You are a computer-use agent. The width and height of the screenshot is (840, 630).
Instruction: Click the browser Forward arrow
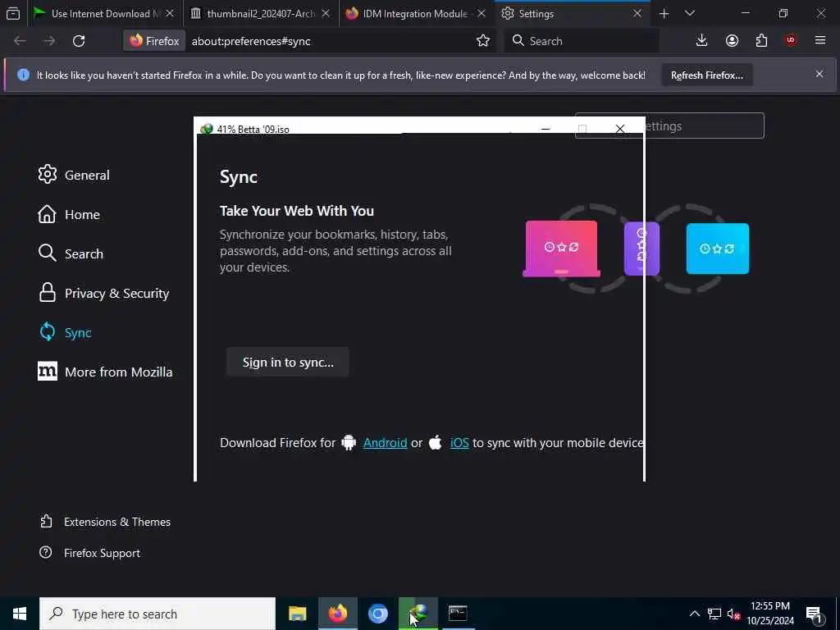point(49,41)
